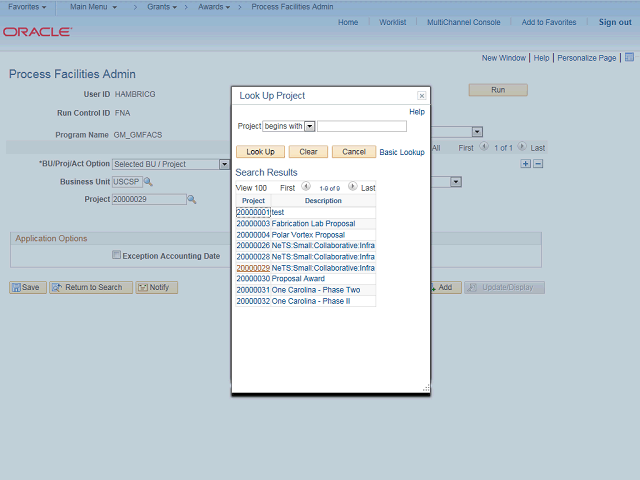Click the Project search text field in dialog

click(362, 126)
